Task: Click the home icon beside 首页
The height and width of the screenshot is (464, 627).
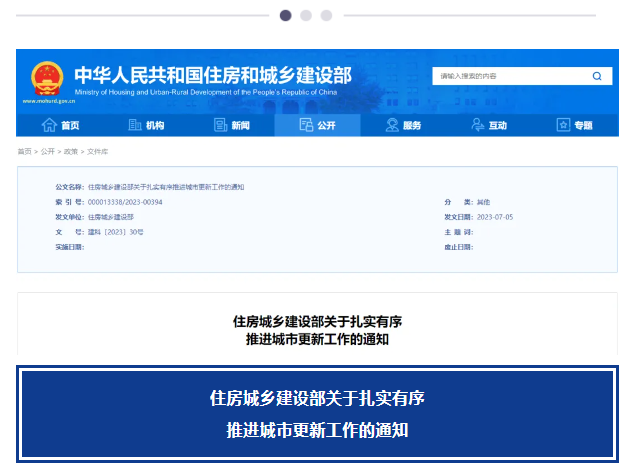Action: point(48,125)
